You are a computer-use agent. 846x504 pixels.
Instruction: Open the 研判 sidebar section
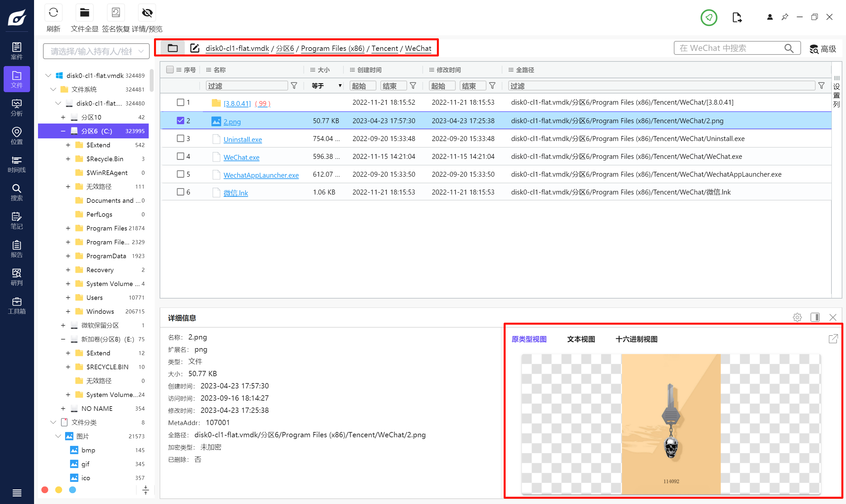17,277
